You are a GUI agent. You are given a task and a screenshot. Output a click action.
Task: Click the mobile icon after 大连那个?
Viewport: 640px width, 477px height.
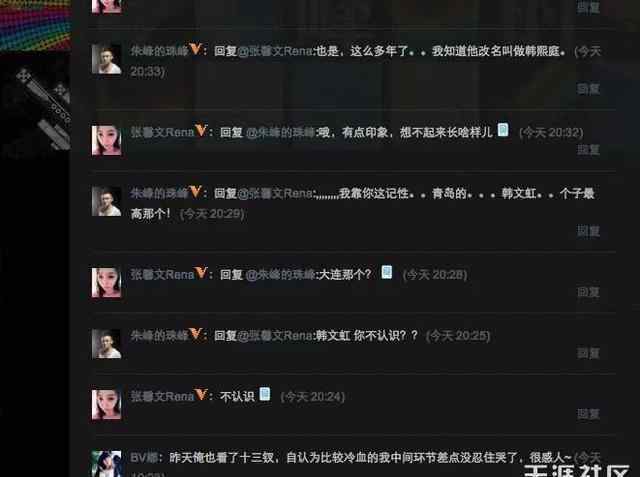pos(387,272)
